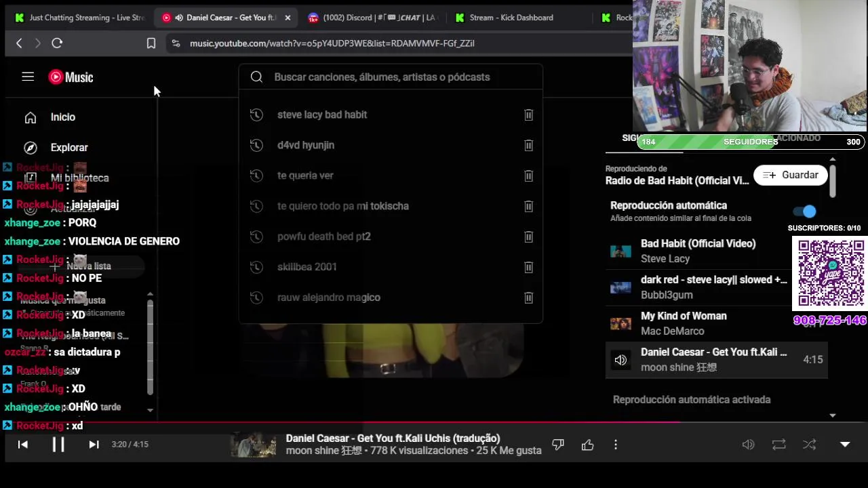Toggle shuffle mode
Image resolution: width=868 pixels, height=488 pixels.
809,445
